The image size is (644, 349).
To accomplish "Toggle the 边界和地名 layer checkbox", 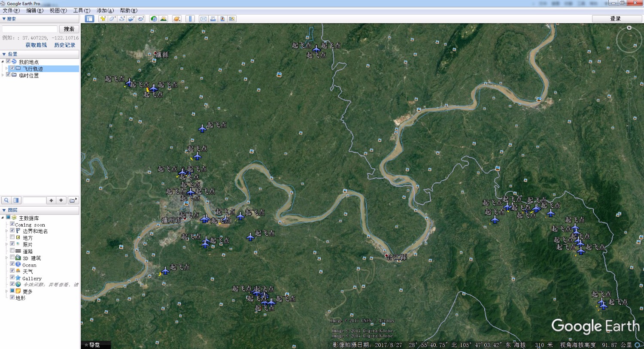I will tap(12, 231).
